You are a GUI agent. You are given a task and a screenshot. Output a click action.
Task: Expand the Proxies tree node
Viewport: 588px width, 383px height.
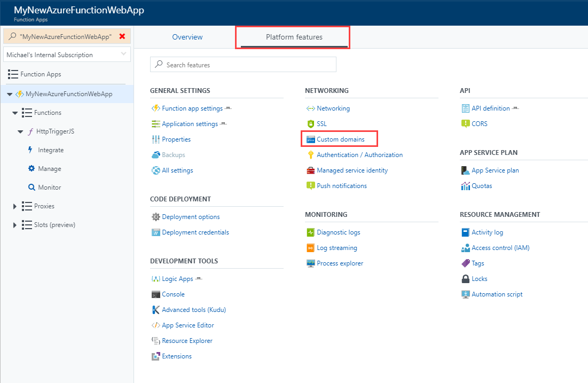15,206
